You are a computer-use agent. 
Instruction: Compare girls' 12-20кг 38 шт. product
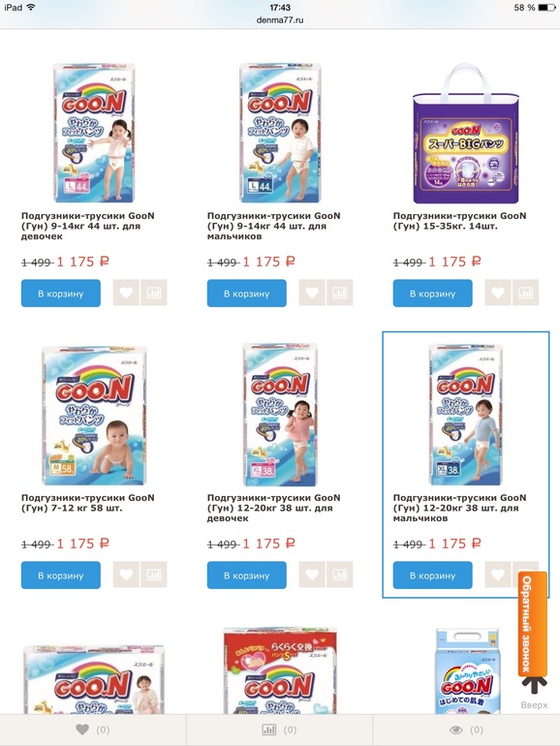point(340,575)
